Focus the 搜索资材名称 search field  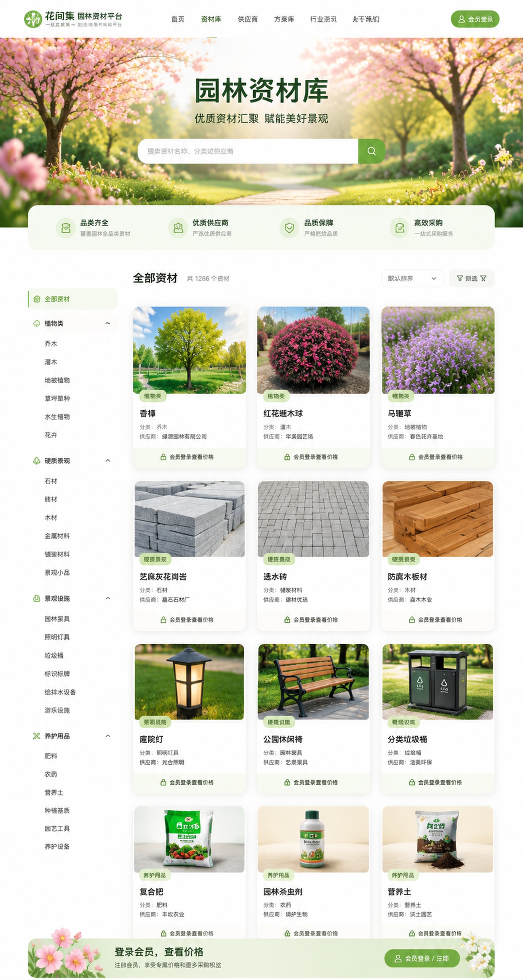coord(248,151)
